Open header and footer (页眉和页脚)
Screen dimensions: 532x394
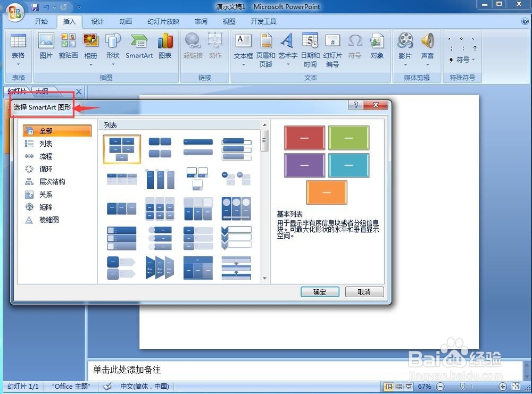click(265, 49)
